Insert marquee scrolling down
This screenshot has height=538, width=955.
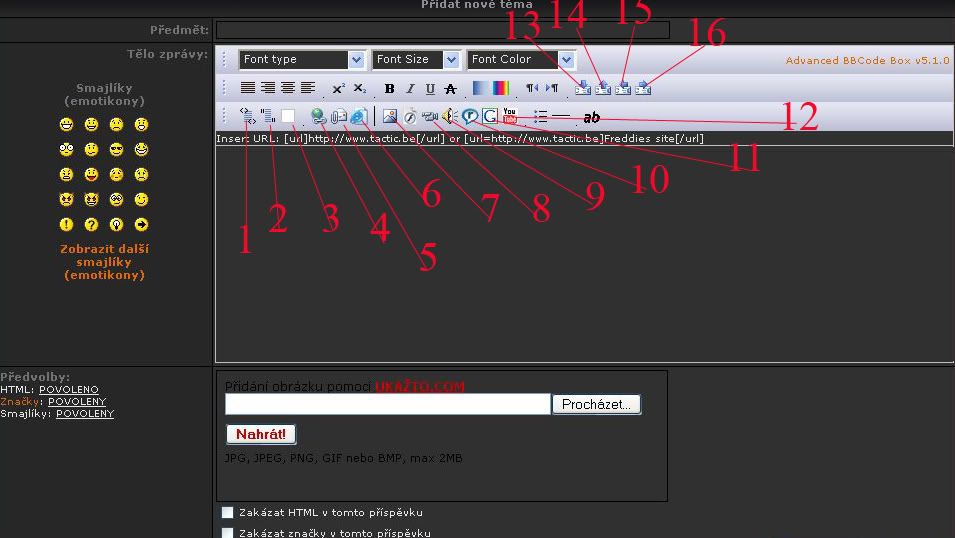(x=583, y=88)
